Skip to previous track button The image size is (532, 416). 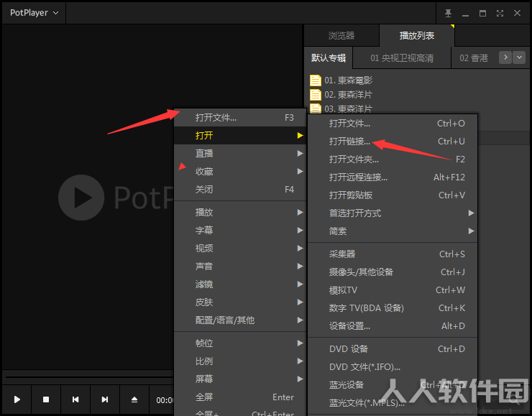click(x=75, y=399)
